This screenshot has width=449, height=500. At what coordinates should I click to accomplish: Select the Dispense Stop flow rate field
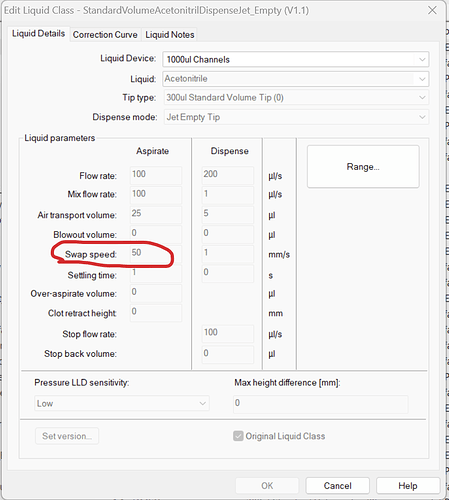[227, 333]
